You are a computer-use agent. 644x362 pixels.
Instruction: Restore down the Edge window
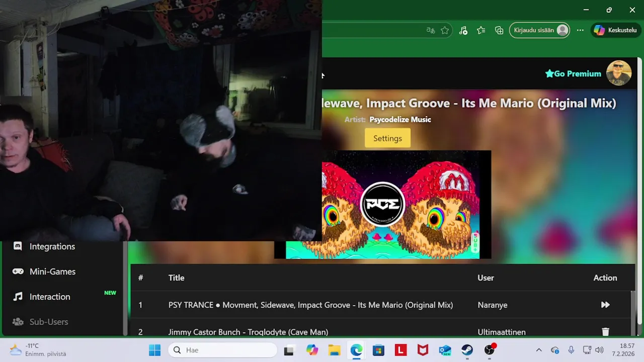point(609,10)
